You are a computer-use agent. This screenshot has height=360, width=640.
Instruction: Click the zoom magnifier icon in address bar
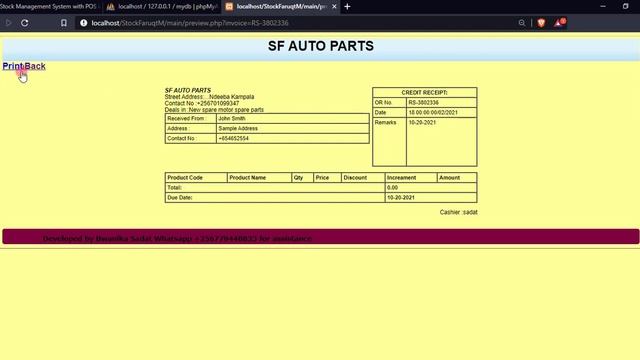[x=522, y=23]
